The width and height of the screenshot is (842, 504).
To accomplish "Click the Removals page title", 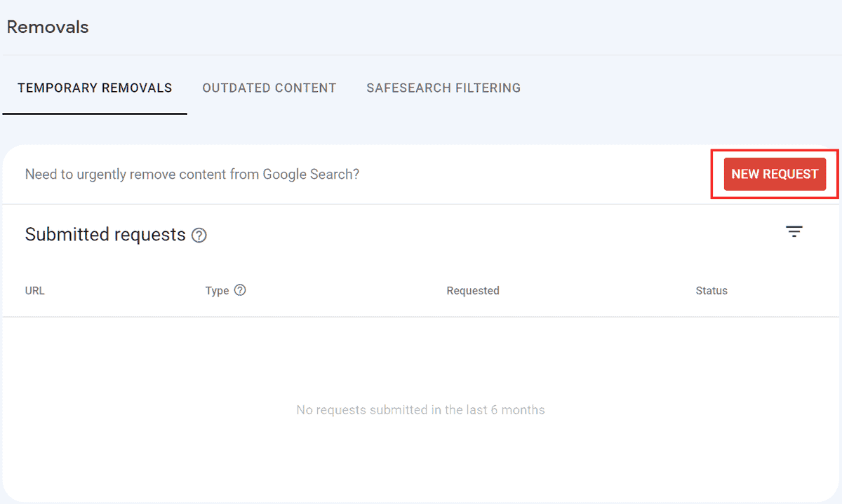I will (x=47, y=27).
